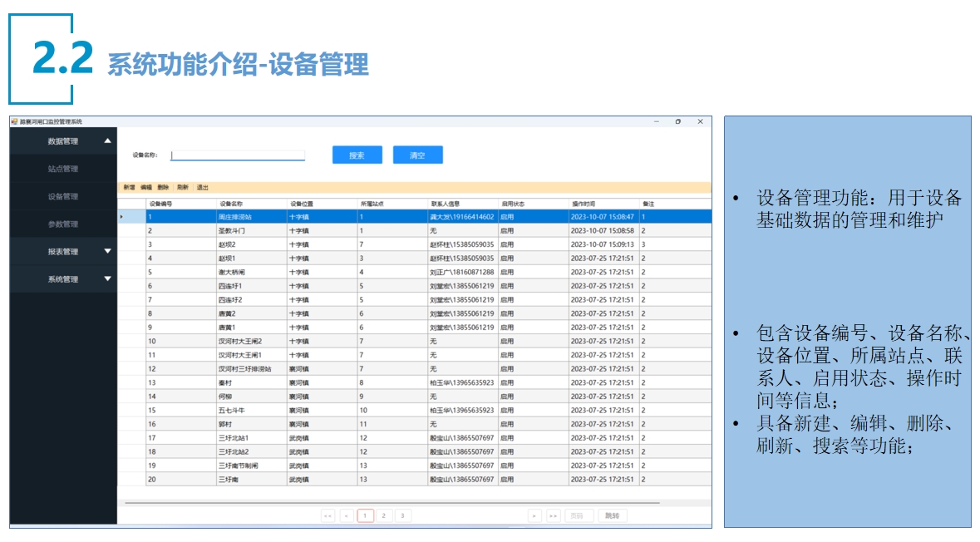The height and width of the screenshot is (542, 980).
Task: Collapse the 数据管理 menu section
Action: point(107,141)
